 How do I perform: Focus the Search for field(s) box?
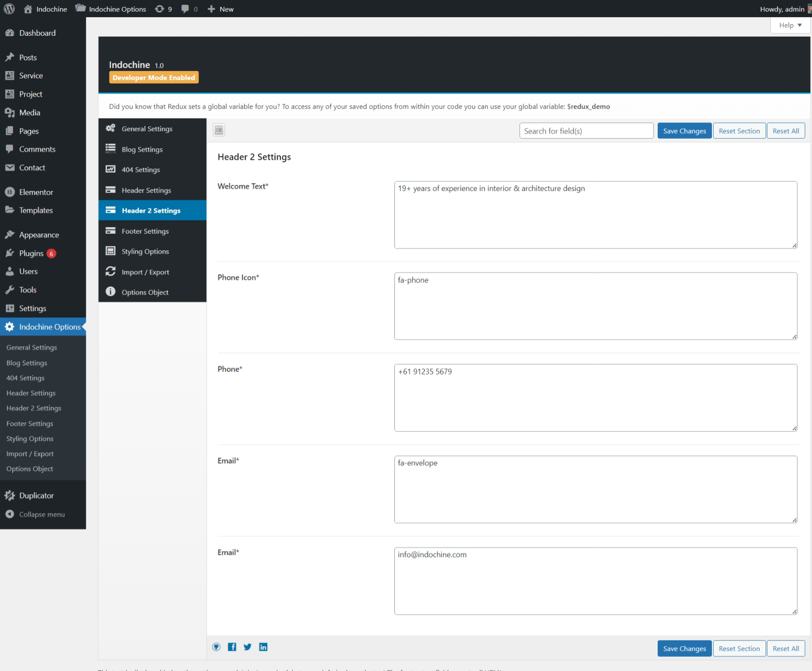pos(586,131)
